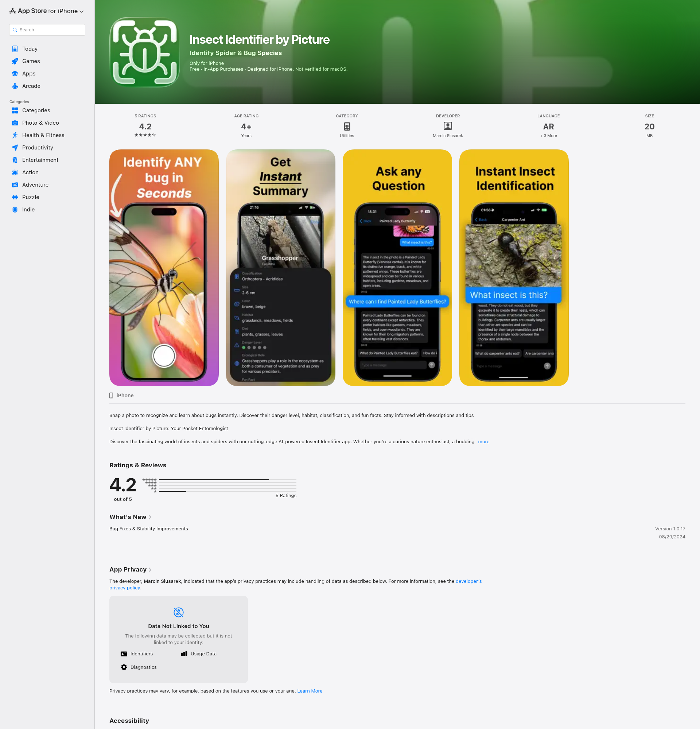Click the App Privacy heading
Screen dimensions: 700x729
[x=128, y=569]
